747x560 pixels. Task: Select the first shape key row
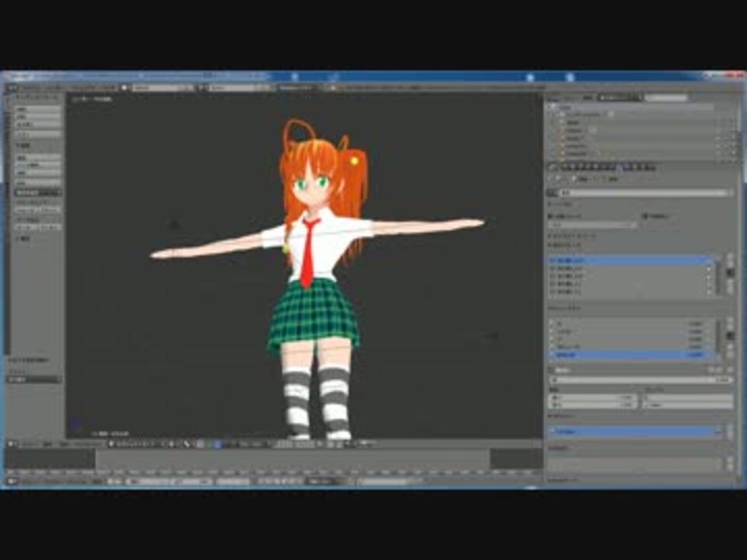point(631,324)
